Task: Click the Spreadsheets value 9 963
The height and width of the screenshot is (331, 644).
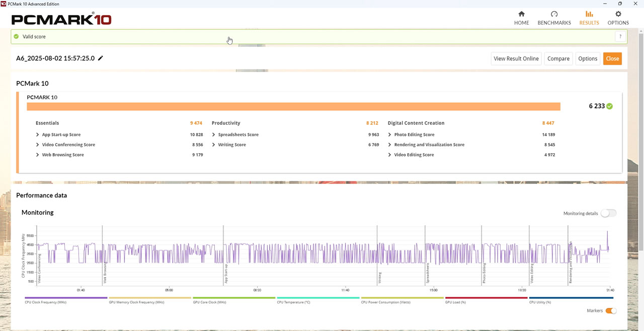Action: click(x=373, y=135)
